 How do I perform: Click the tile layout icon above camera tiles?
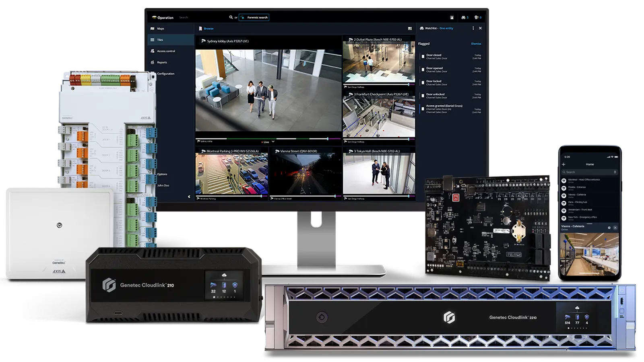click(x=410, y=29)
